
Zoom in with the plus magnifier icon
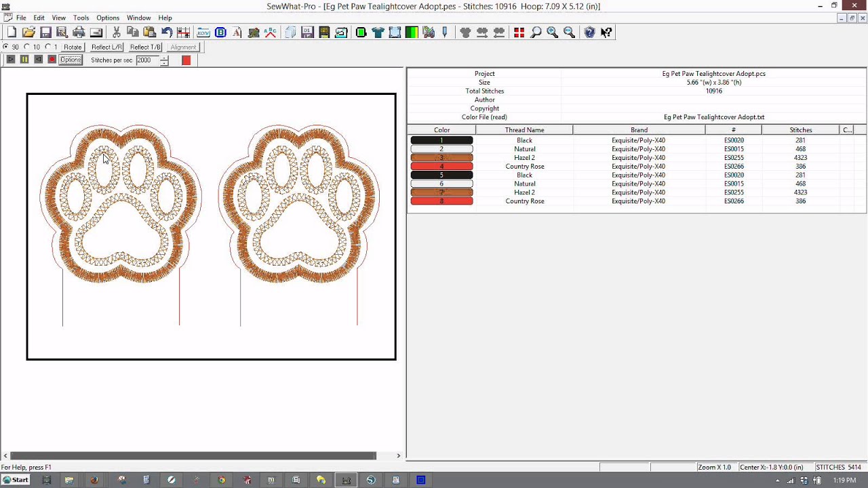553,32
